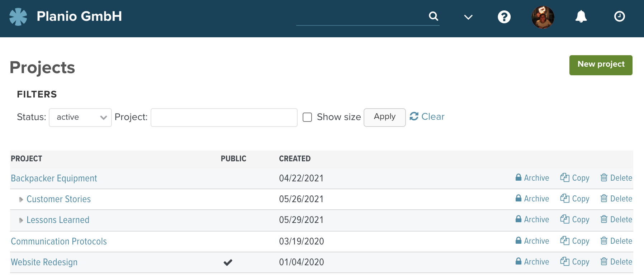Click the FILTERS heading
Viewport: 644px width, 276px height.
point(37,94)
